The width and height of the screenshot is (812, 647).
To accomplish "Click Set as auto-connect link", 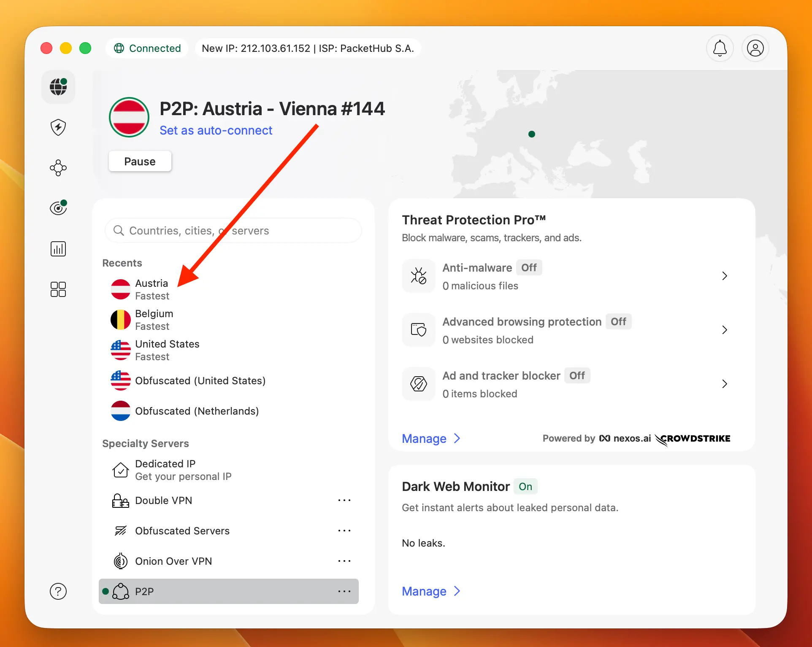I will point(216,130).
